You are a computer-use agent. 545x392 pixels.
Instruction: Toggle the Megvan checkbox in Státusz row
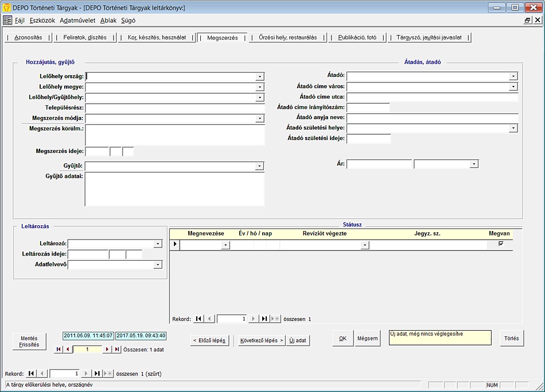pyautogui.click(x=501, y=244)
